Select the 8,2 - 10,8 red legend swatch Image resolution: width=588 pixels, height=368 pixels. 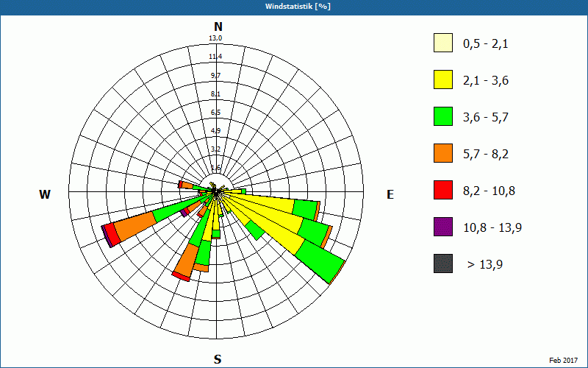pos(443,190)
